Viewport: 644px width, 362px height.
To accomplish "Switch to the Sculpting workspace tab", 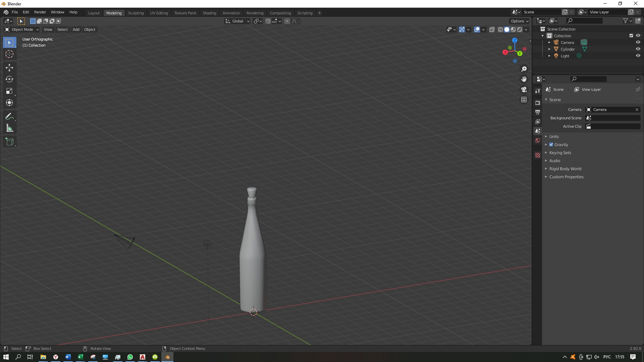I will [x=136, y=13].
